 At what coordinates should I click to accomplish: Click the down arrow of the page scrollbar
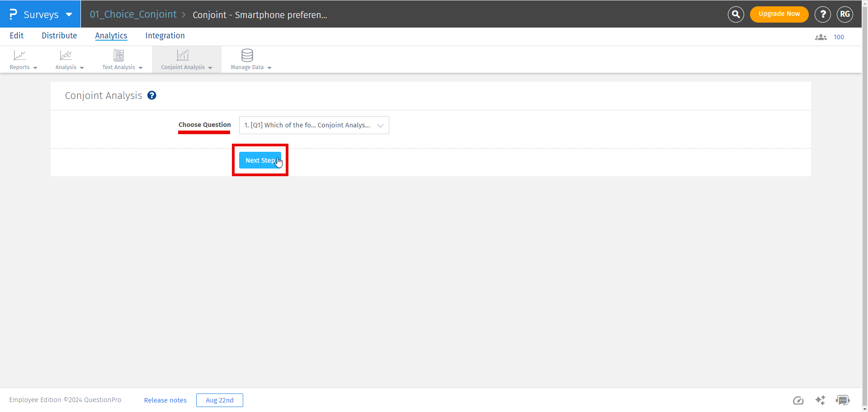pos(865,409)
